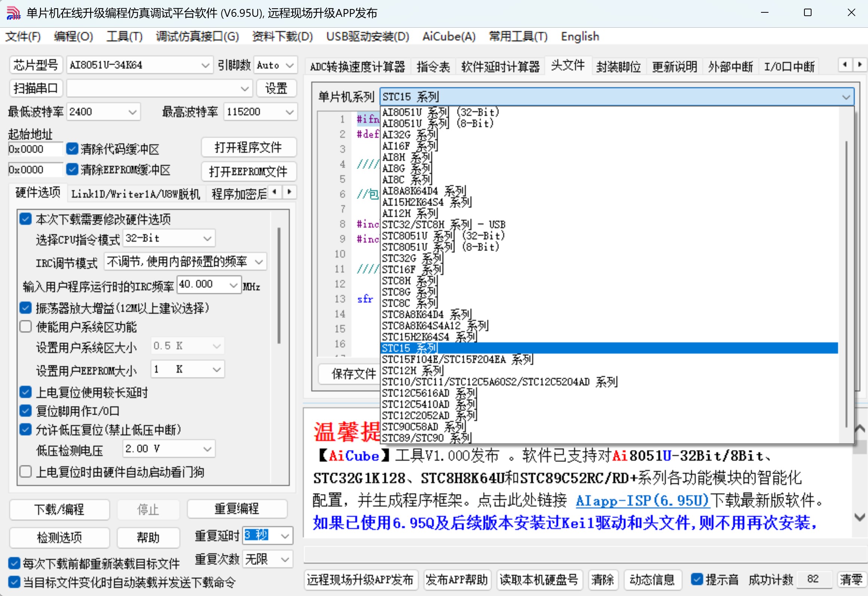This screenshot has height=596, width=868.
Task: Open the AiCube(A) menu
Action: click(449, 36)
